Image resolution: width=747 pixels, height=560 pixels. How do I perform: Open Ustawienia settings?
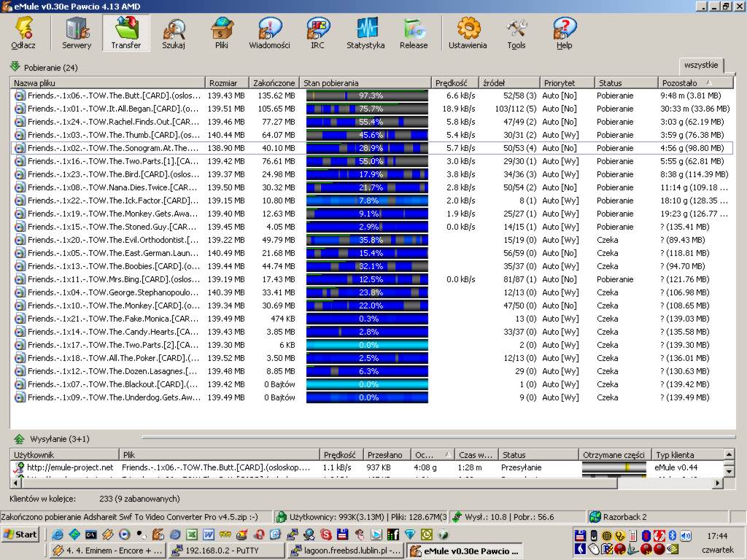coord(468,33)
